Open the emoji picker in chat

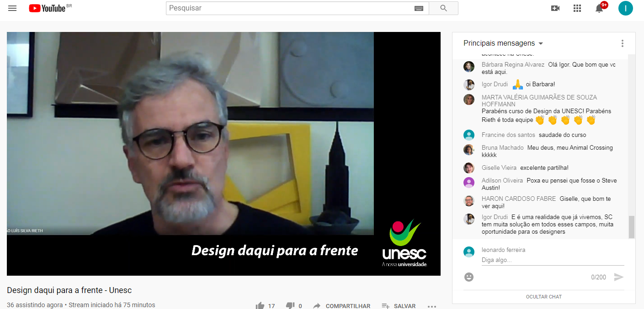tap(469, 277)
